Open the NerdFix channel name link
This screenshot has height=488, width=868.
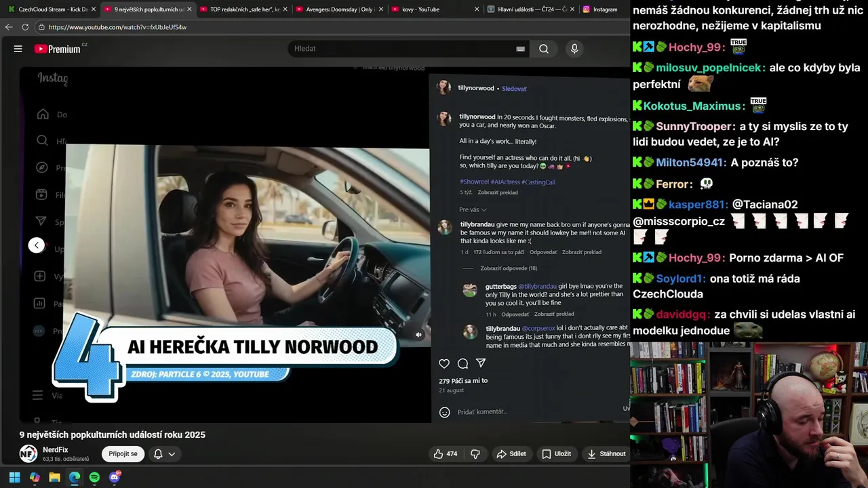pyautogui.click(x=56, y=449)
